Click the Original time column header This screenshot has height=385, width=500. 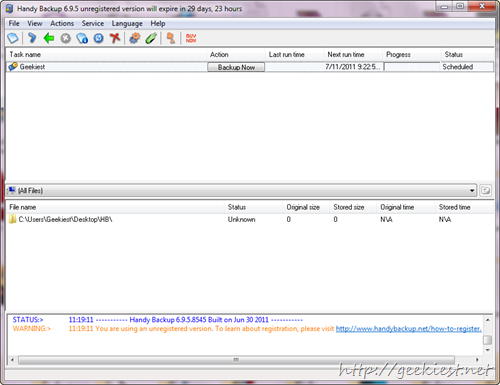[406, 207]
